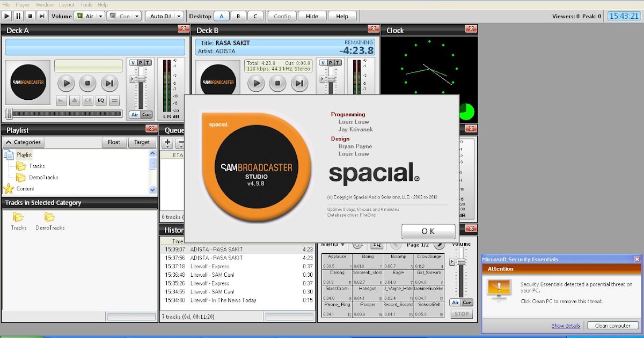This screenshot has width=644, height=338.
Task: Open Show details link in Security Essentials
Action: [x=566, y=326]
